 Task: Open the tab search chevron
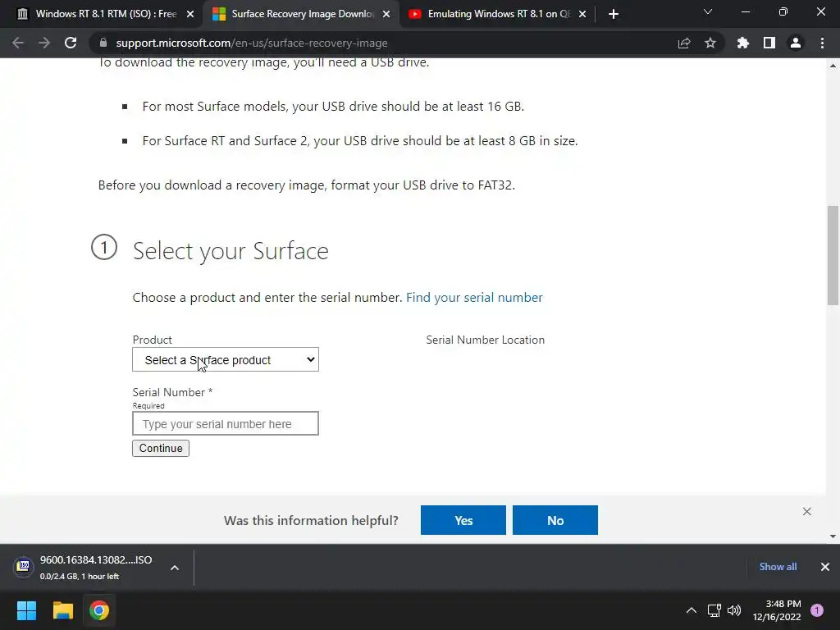tap(708, 11)
